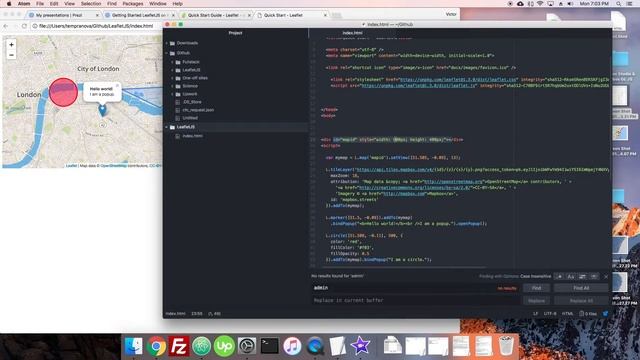The width and height of the screenshot is (640, 360).
Task: Close the Hello world popup
Action: click(x=117, y=86)
